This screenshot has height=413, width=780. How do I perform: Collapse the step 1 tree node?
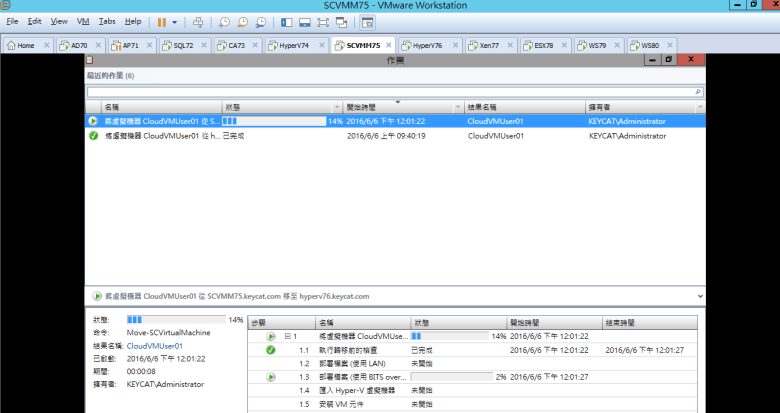pos(286,337)
